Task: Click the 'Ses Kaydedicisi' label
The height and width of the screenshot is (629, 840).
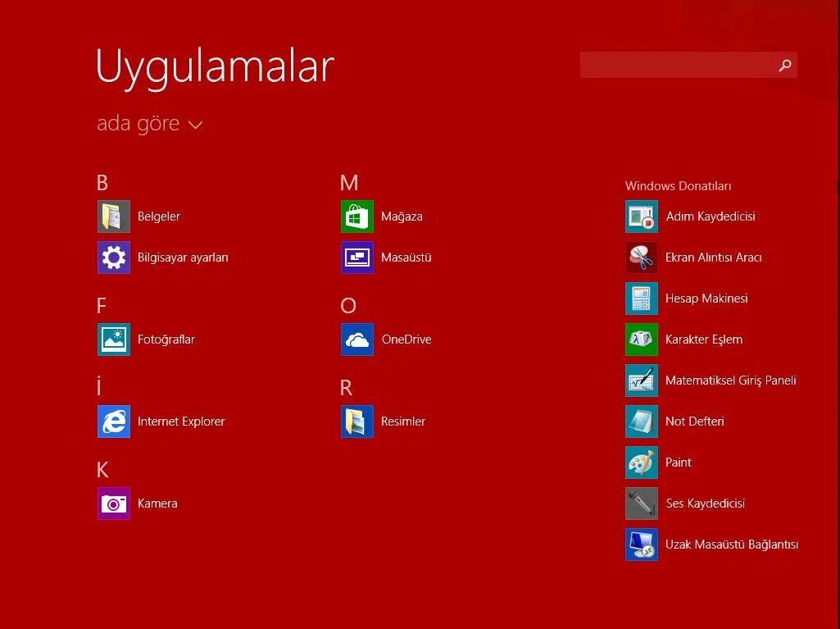Action: coord(705,504)
